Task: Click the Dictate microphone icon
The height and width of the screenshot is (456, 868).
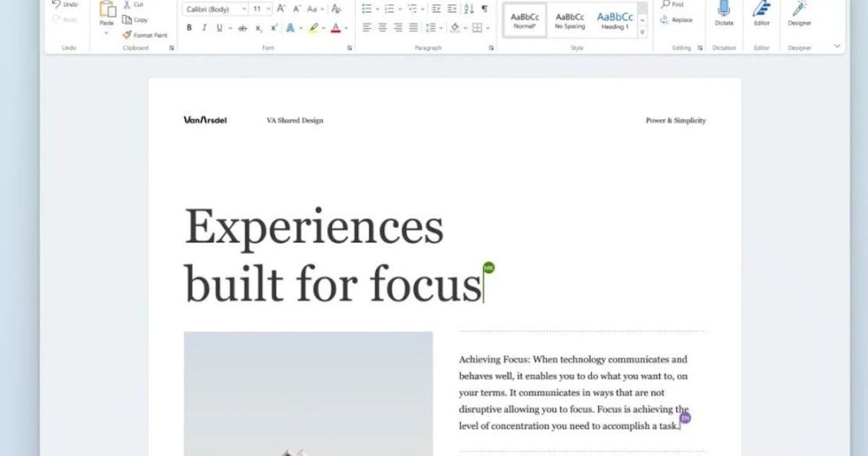Action: coord(723,9)
